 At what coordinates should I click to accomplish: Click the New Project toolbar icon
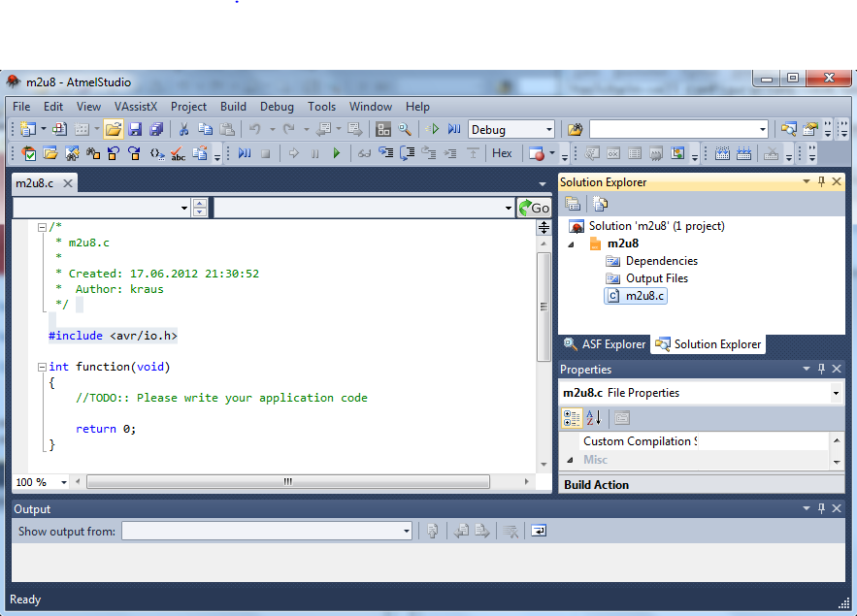pyautogui.click(x=28, y=129)
